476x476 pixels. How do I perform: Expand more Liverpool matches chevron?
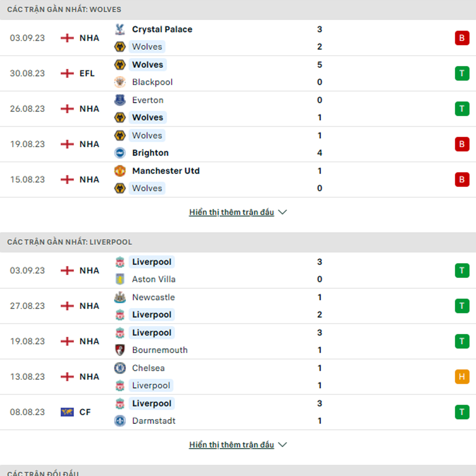(x=282, y=445)
